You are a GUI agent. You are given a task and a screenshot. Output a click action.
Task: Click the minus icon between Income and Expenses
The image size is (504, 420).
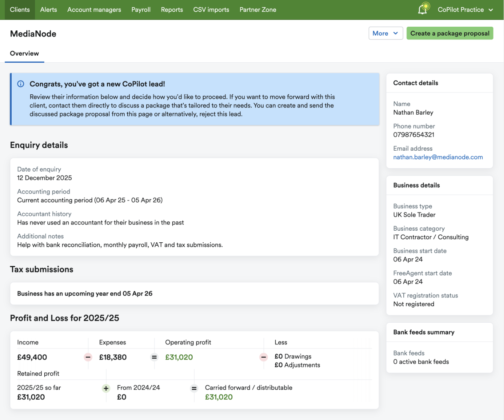point(88,357)
